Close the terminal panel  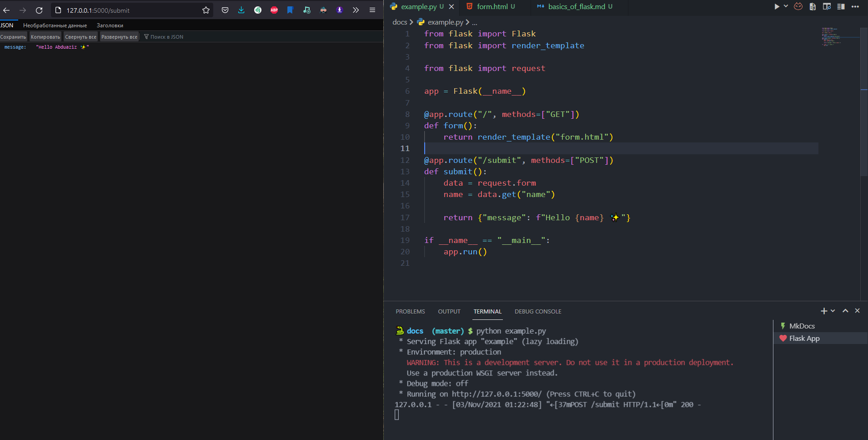858,311
